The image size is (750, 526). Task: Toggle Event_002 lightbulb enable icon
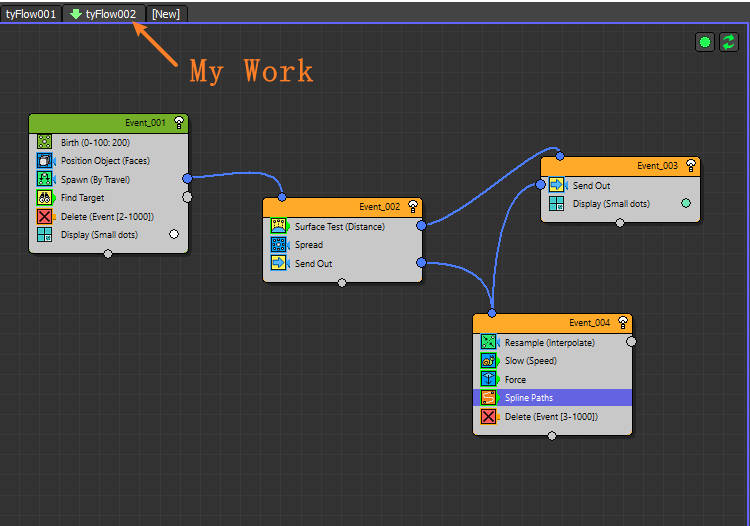[413, 207]
